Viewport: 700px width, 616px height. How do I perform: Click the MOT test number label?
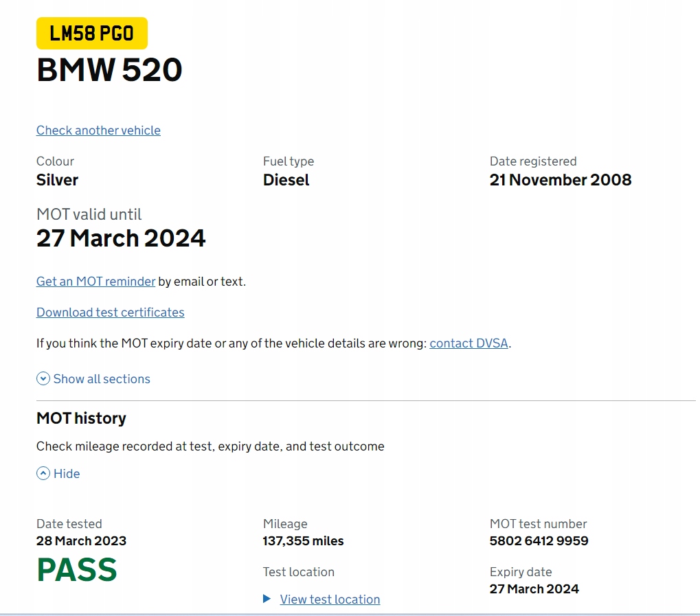click(538, 523)
